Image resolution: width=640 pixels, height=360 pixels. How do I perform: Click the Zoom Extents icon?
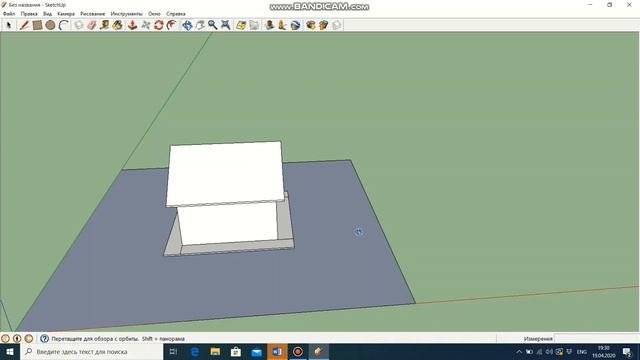click(x=225, y=25)
